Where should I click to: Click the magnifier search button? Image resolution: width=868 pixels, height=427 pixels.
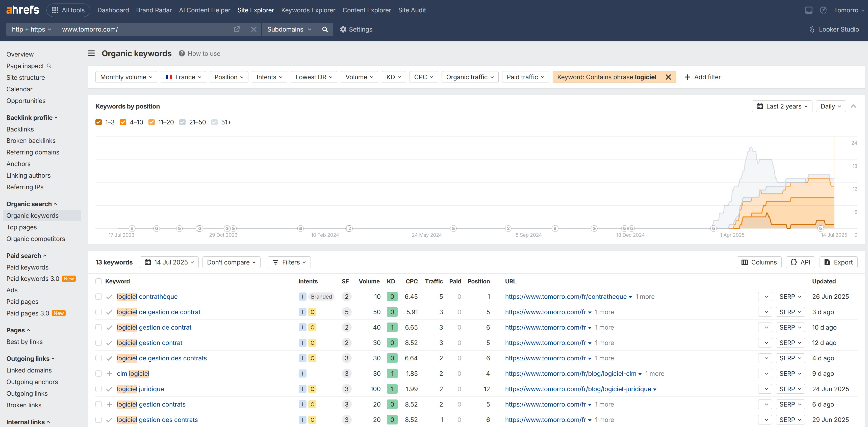pos(325,29)
